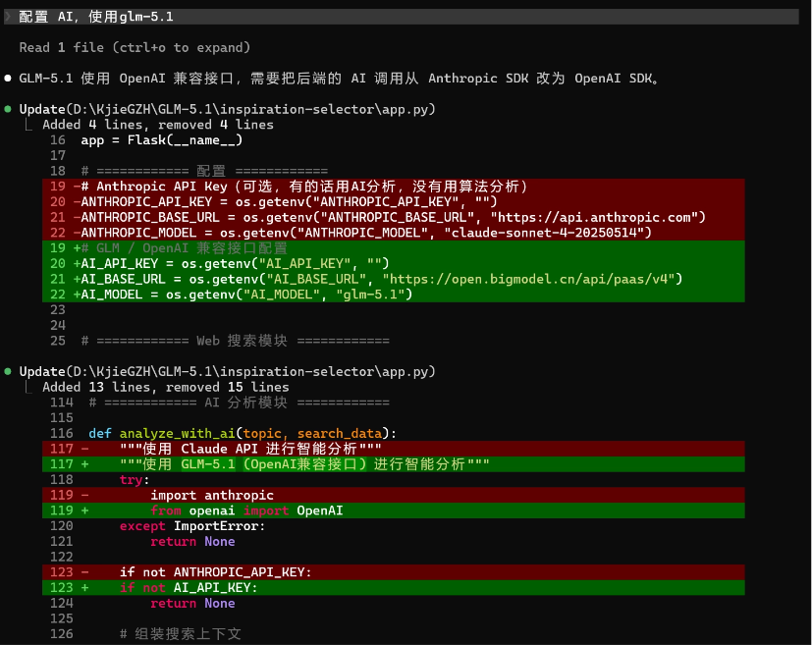This screenshot has width=812, height=645.
Task: Click "Added 13 lines, removed 15 lines" summary
Action: pyautogui.click(x=166, y=387)
